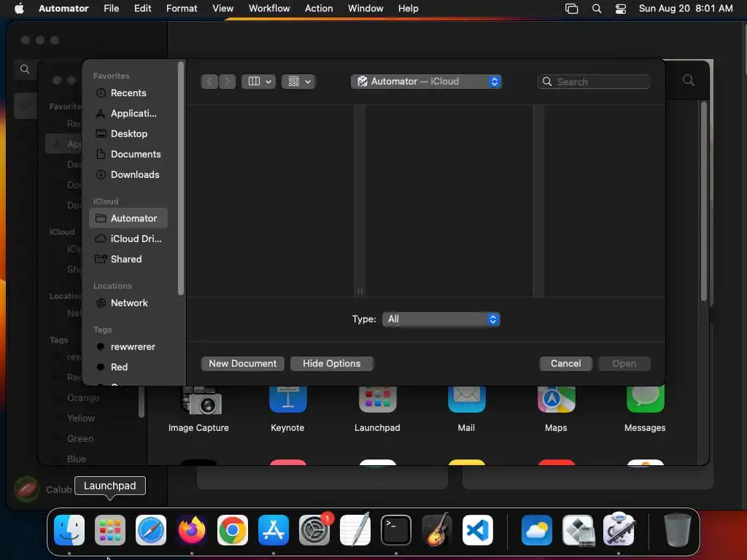
Task: Open the Apple menu
Action: (x=19, y=8)
